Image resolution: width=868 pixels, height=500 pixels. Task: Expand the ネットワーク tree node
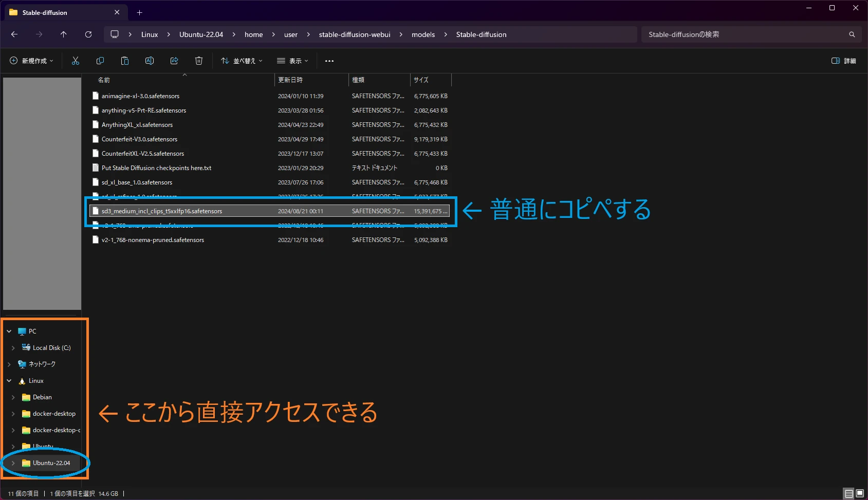tap(9, 364)
